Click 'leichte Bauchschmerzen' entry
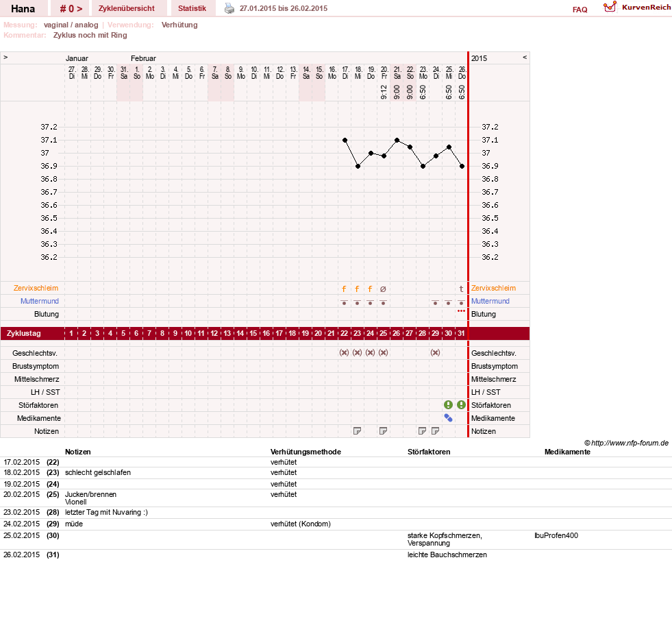 [x=447, y=555]
